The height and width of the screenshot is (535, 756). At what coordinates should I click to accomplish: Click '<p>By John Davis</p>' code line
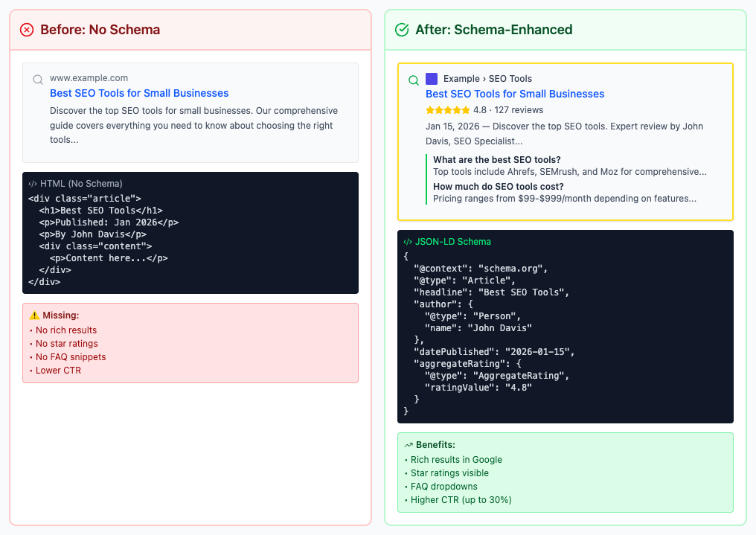point(92,234)
